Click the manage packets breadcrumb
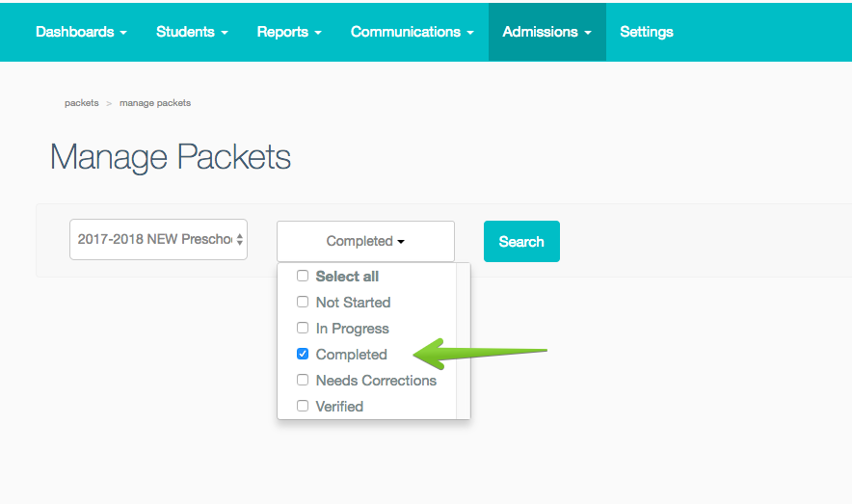The image size is (852, 504). [155, 103]
